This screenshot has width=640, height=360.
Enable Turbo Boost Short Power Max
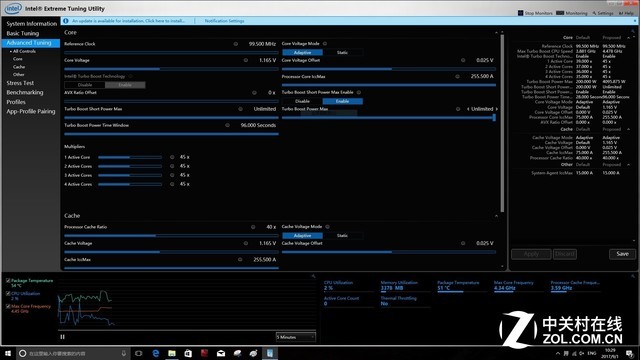pyautogui.click(x=342, y=101)
